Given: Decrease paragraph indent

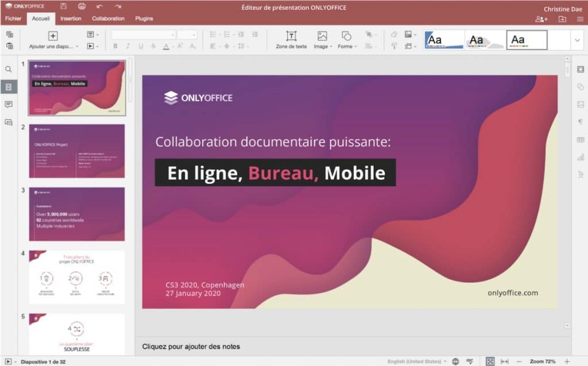Looking at the screenshot, I should tap(241, 34).
